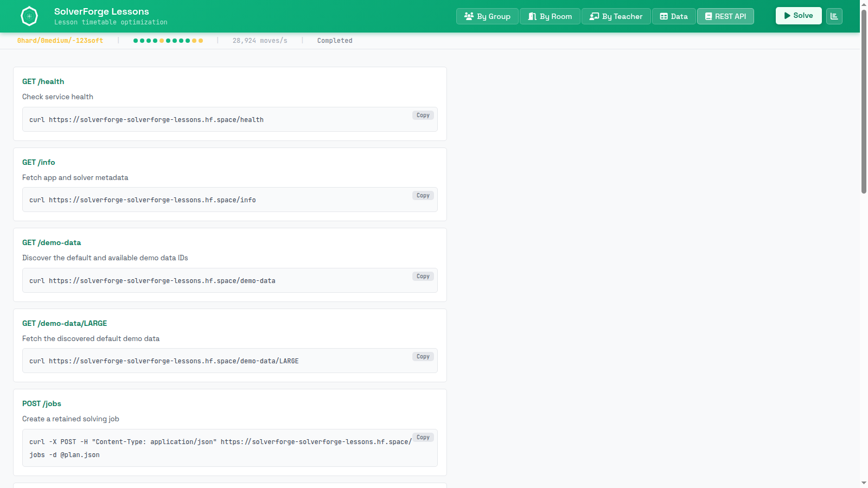The width and height of the screenshot is (868, 488).
Task: Click the GET /demo-data/LARGE heading
Action: click(65, 323)
